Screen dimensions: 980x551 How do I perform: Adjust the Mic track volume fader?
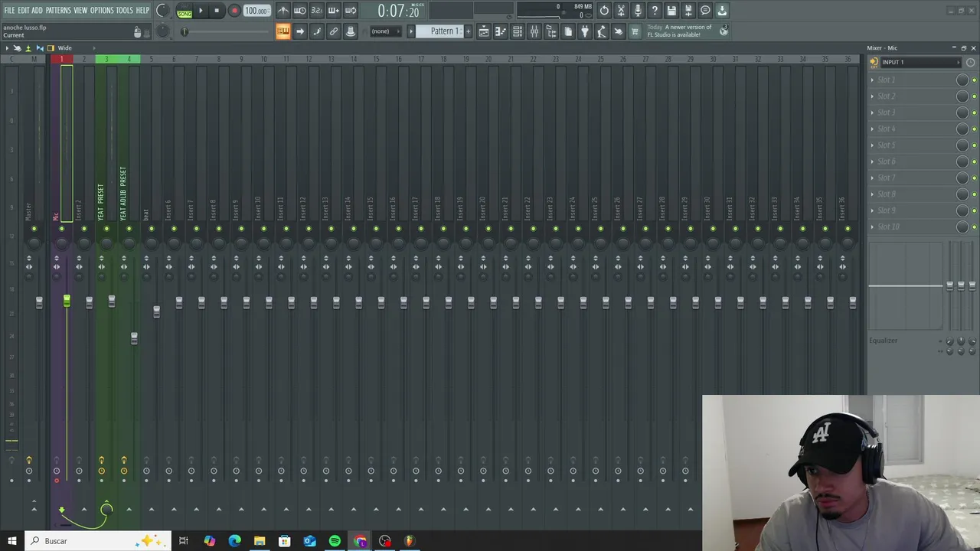[67, 302]
